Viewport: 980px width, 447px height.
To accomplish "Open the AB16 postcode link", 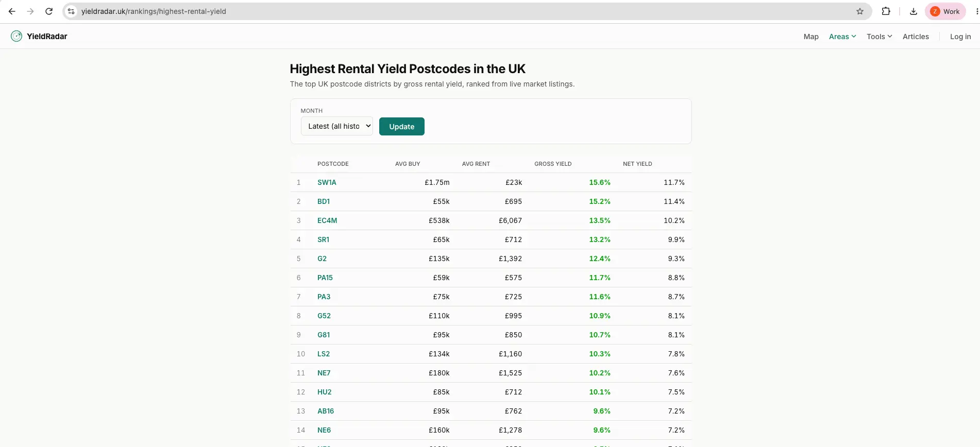I will [326, 411].
